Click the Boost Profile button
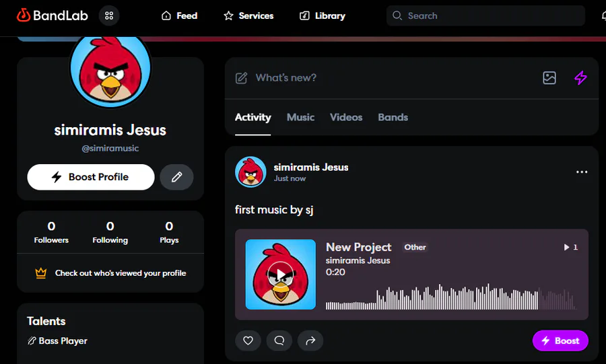606x364 pixels. 91,177
